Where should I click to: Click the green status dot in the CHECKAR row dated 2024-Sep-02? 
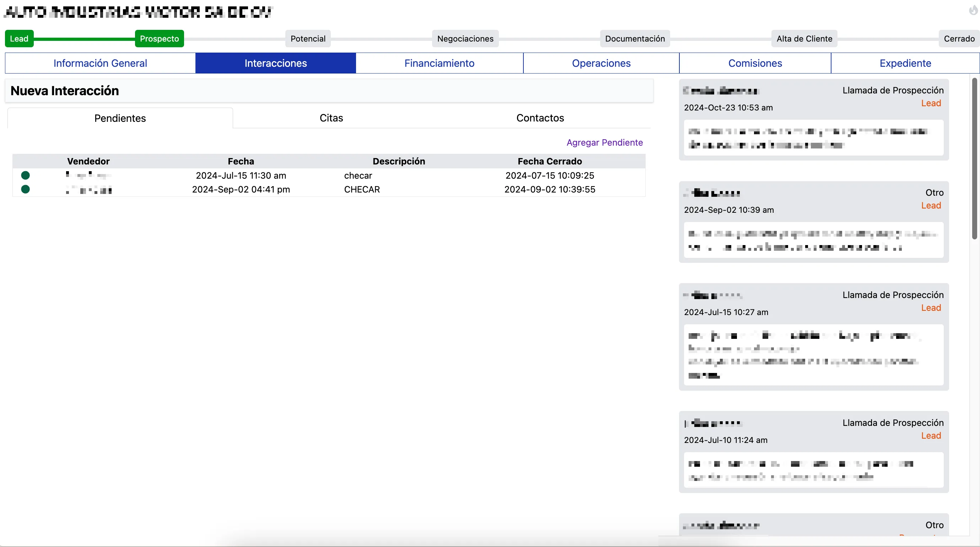coord(26,189)
